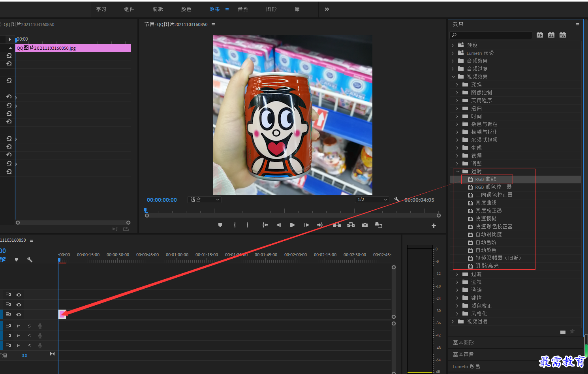
Task: Toggle visibility eye of middle video track
Action: [19, 304]
